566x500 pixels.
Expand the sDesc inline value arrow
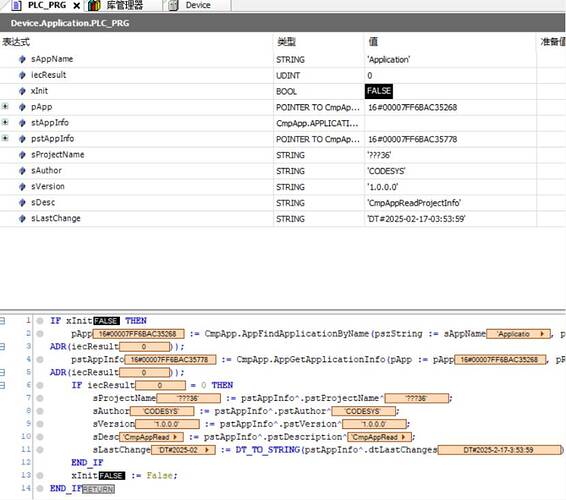175,437
